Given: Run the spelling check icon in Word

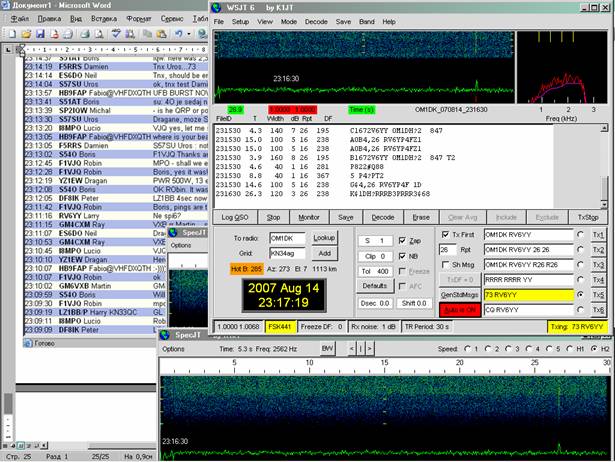Looking at the screenshot, I should pyautogui.click(x=116, y=34).
